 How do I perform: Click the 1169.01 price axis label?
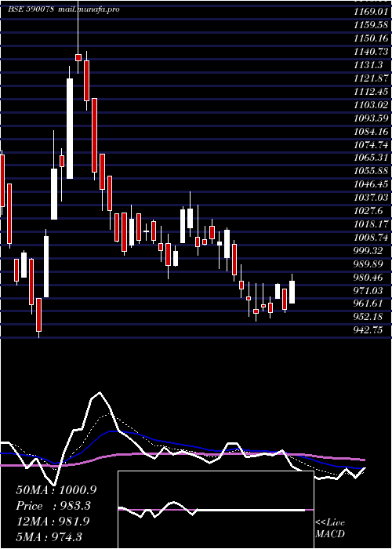pyautogui.click(x=371, y=13)
